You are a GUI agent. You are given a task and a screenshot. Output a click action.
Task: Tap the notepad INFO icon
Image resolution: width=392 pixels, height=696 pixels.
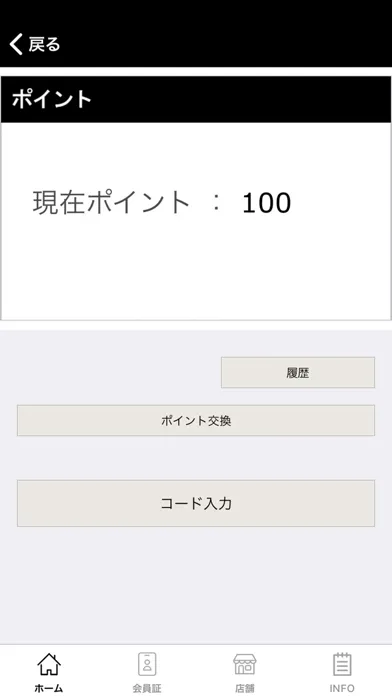pyautogui.click(x=342, y=664)
